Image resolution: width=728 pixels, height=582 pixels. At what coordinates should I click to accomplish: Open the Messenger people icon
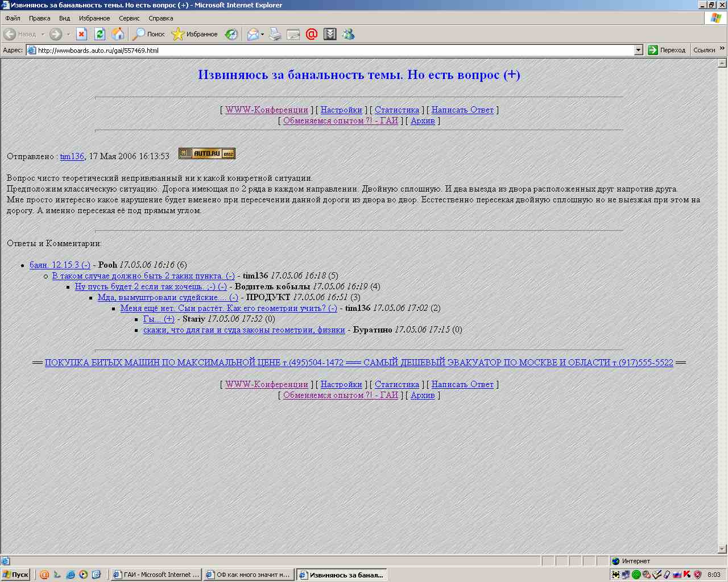(348, 34)
